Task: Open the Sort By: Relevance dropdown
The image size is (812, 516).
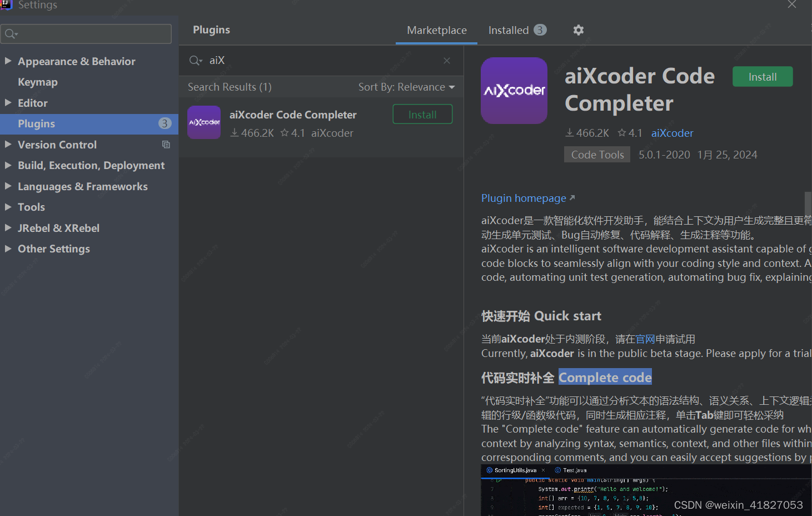Action: (x=406, y=87)
